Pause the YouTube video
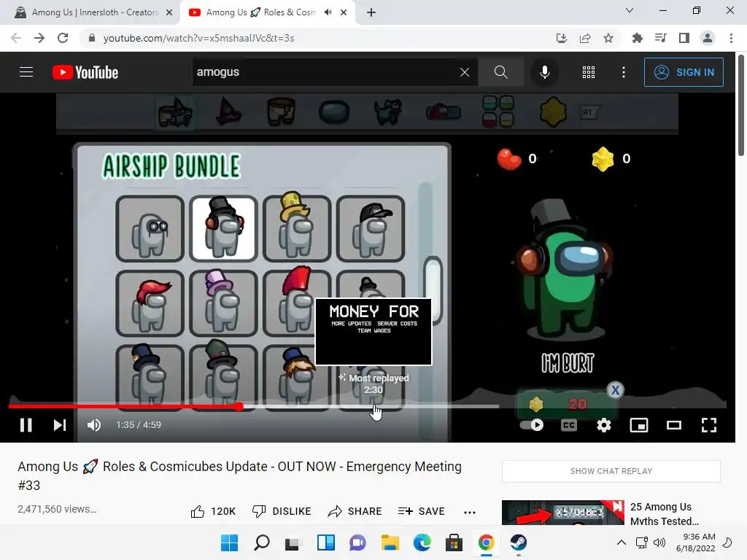The image size is (747, 560). click(x=26, y=425)
